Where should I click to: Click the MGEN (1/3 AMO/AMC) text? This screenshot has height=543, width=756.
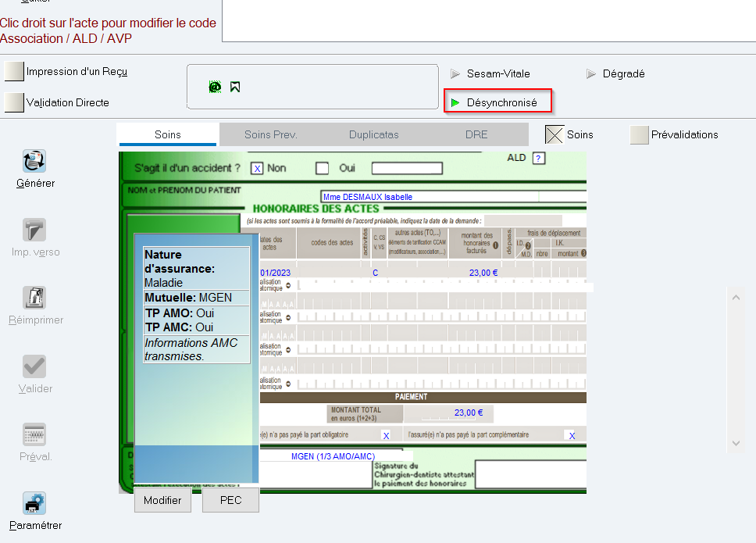click(x=333, y=456)
